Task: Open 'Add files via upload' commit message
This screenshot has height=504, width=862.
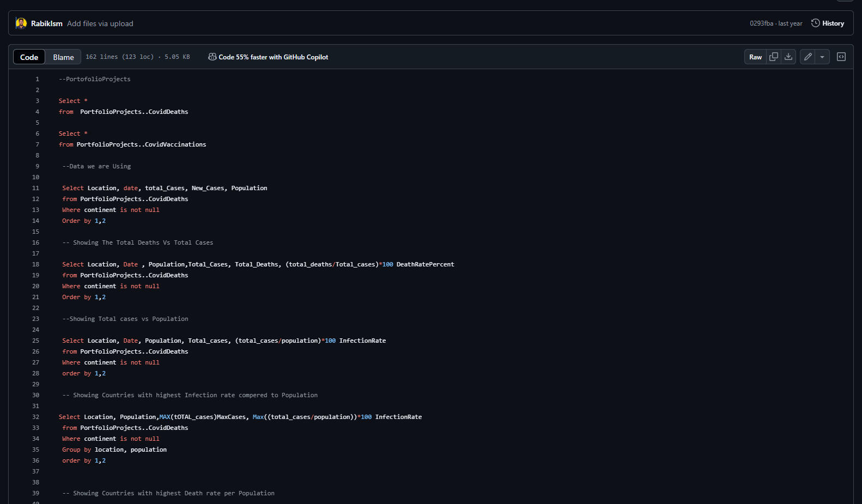Action: click(x=100, y=23)
